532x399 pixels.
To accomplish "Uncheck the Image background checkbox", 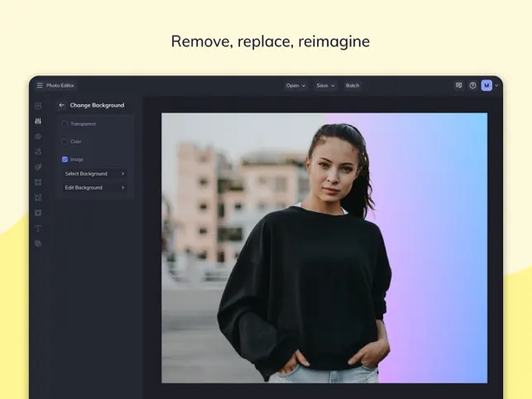I will (65, 159).
